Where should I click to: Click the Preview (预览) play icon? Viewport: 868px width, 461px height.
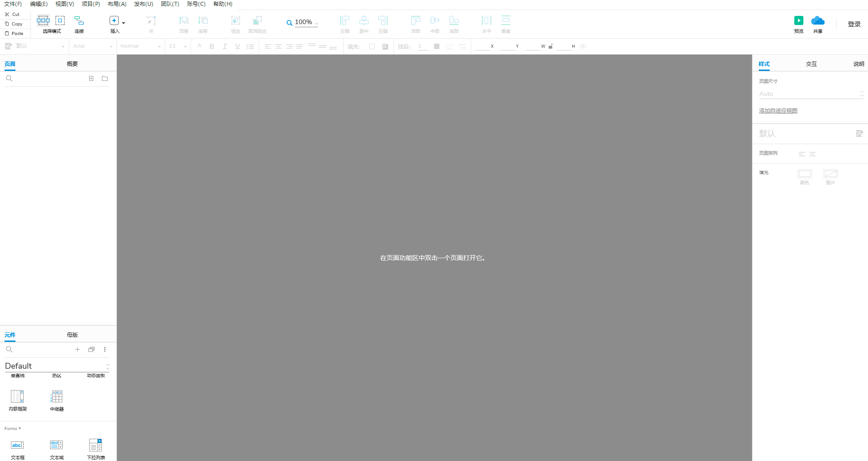pyautogui.click(x=798, y=20)
